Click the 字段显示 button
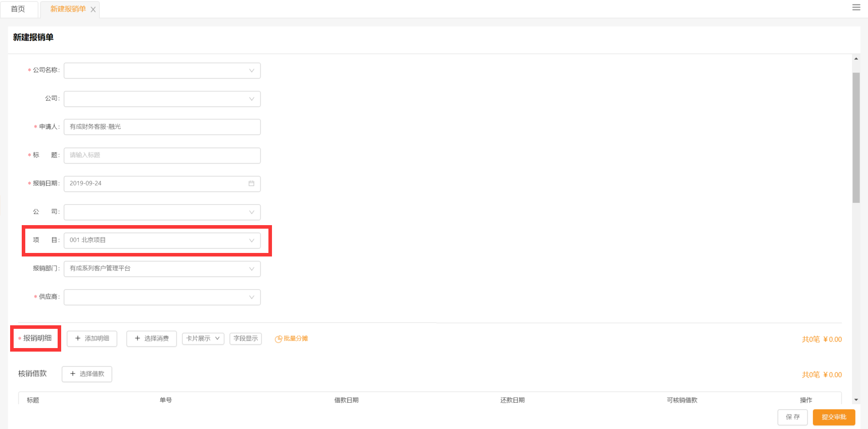The width and height of the screenshot is (868, 429). tap(246, 338)
